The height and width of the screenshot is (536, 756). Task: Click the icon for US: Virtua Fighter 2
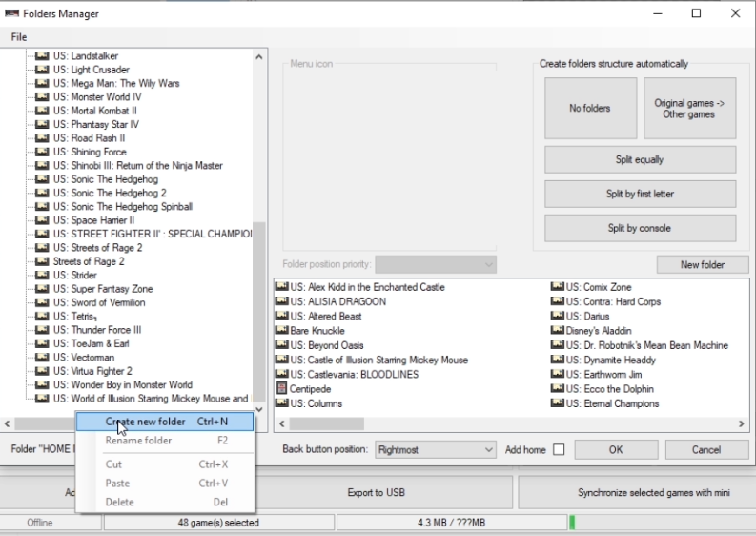43,371
